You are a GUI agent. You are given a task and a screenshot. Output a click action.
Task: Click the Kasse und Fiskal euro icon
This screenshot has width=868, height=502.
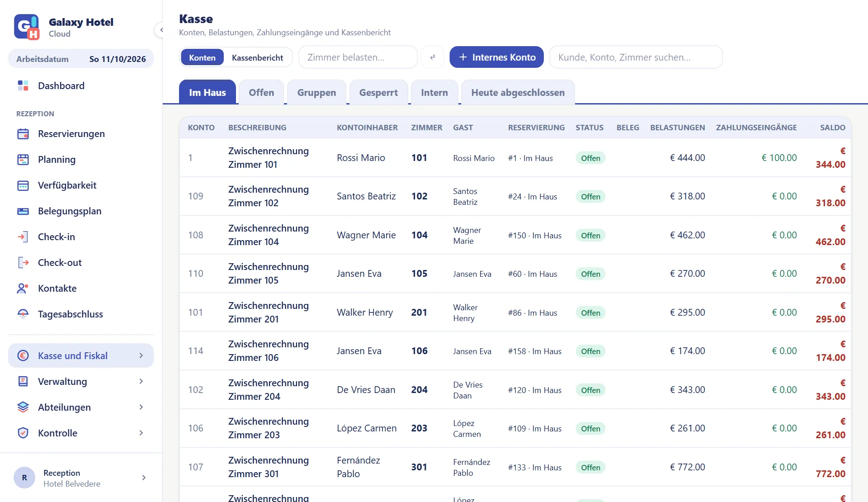23,356
